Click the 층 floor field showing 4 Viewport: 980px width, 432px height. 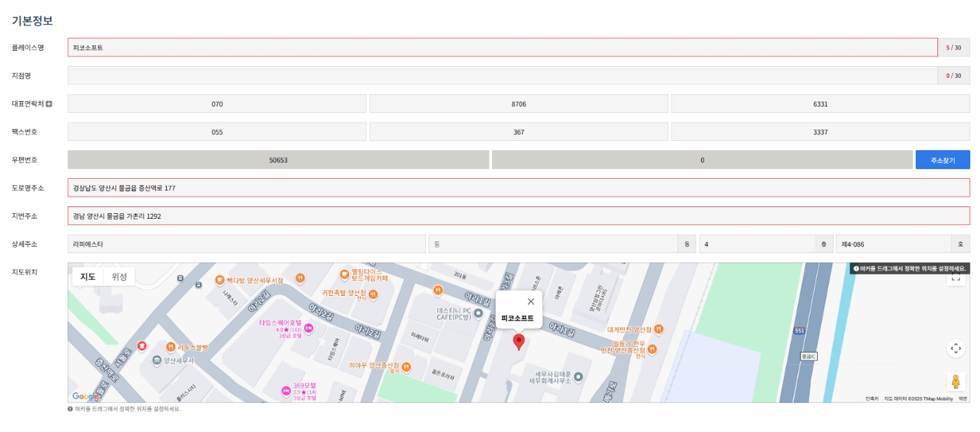tap(757, 244)
